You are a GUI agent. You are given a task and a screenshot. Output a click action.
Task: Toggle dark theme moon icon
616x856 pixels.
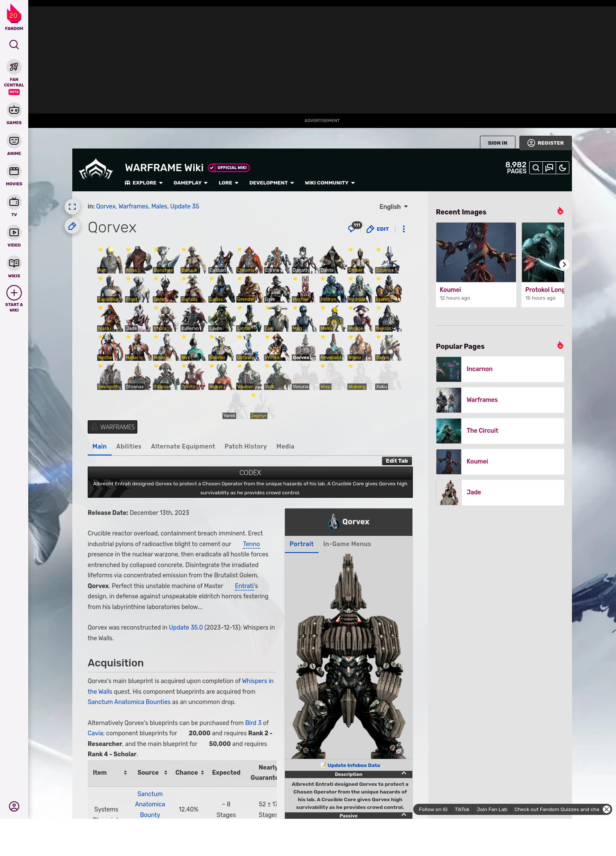click(x=563, y=168)
